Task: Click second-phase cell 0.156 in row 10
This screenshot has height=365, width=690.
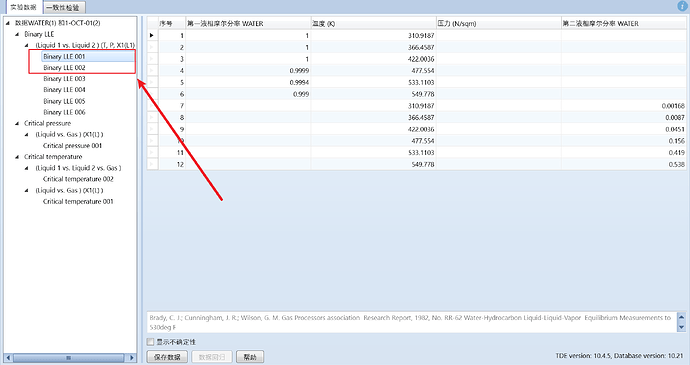Action: (x=624, y=141)
